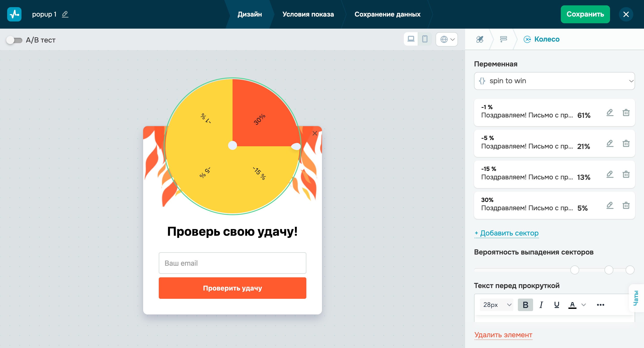Click the Удалить элемент link
Screen dimensions: 644x348
tap(503, 335)
